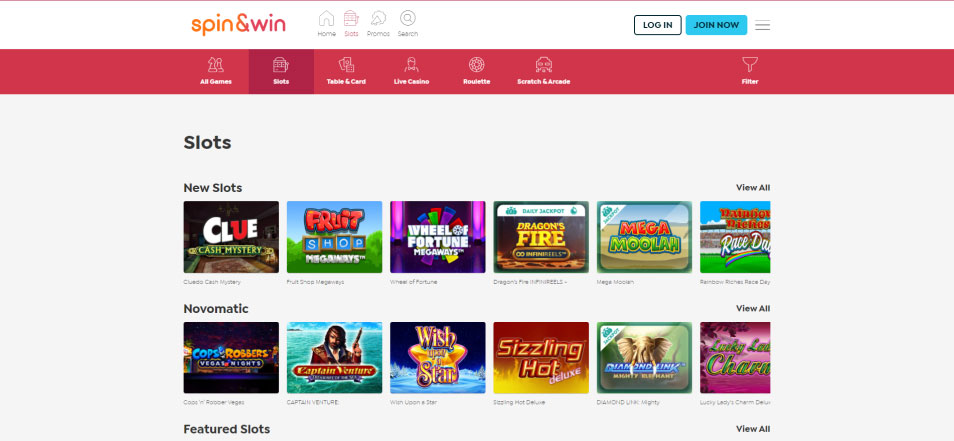This screenshot has height=441, width=954.
Task: Open the Scratch & Arcade category
Action: coord(543,71)
